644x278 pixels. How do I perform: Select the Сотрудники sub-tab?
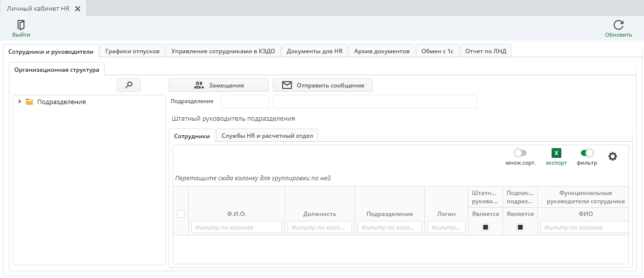pyautogui.click(x=192, y=136)
